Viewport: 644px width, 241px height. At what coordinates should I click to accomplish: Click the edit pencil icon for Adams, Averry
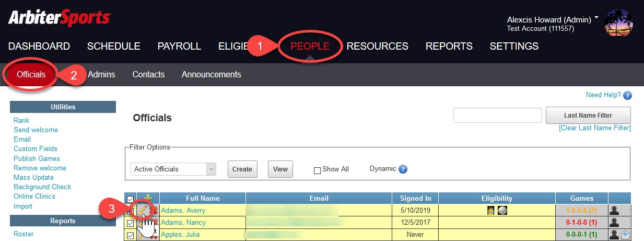[x=143, y=210]
